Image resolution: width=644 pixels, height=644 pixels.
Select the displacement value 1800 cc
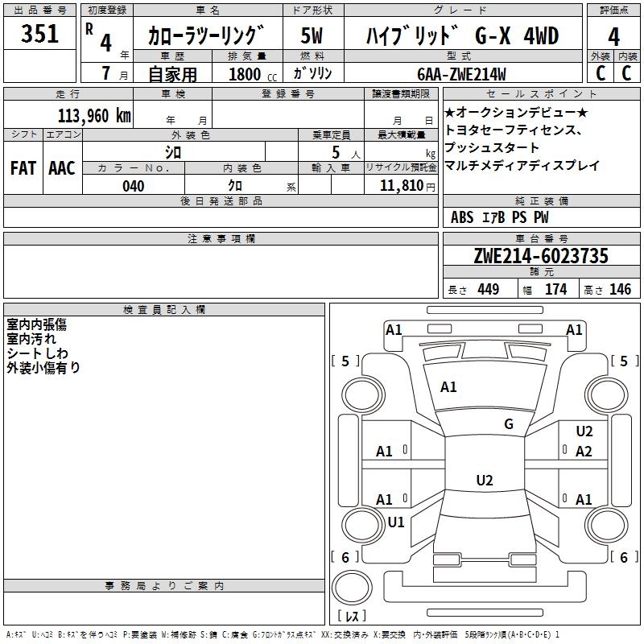click(253, 74)
